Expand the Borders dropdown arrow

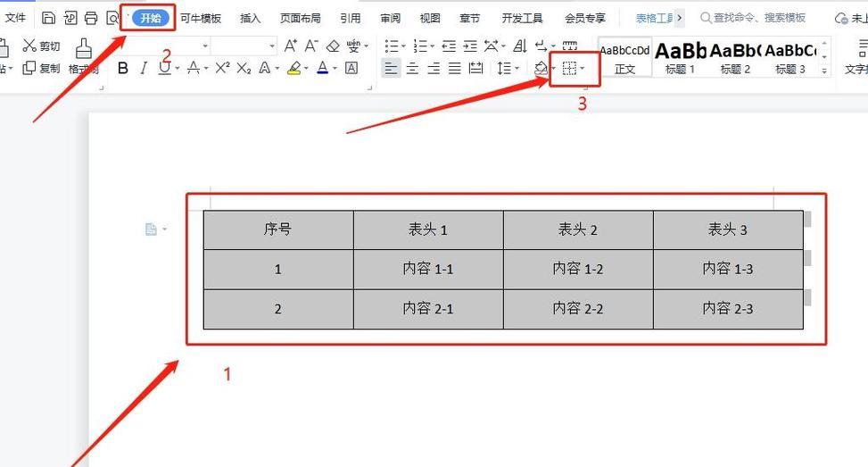coord(582,69)
